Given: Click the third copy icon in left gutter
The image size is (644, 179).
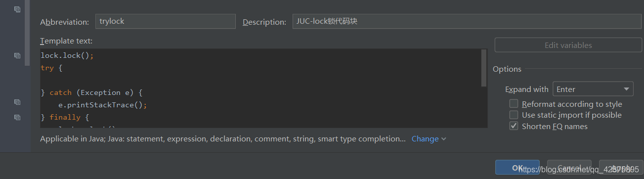Looking at the screenshot, I should point(17,102).
